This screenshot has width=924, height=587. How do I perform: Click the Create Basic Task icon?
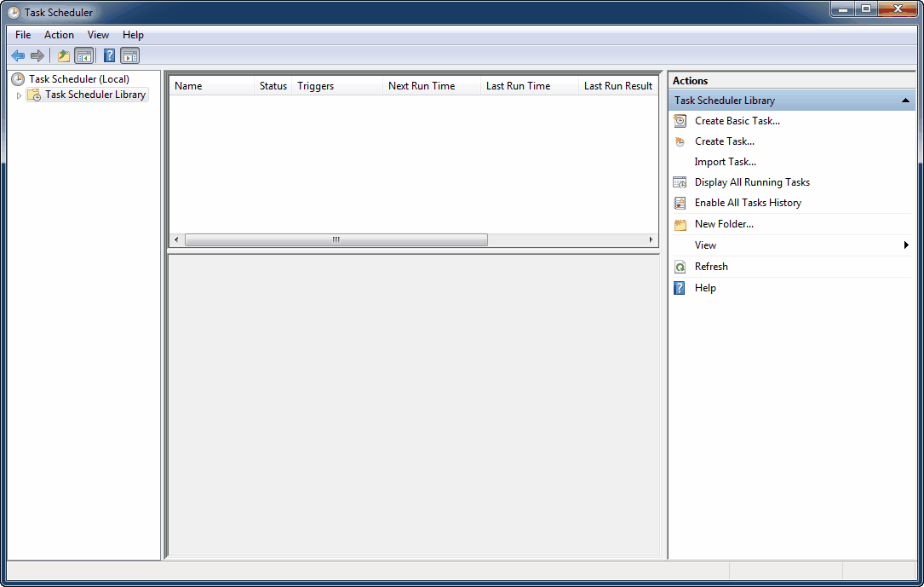point(680,121)
